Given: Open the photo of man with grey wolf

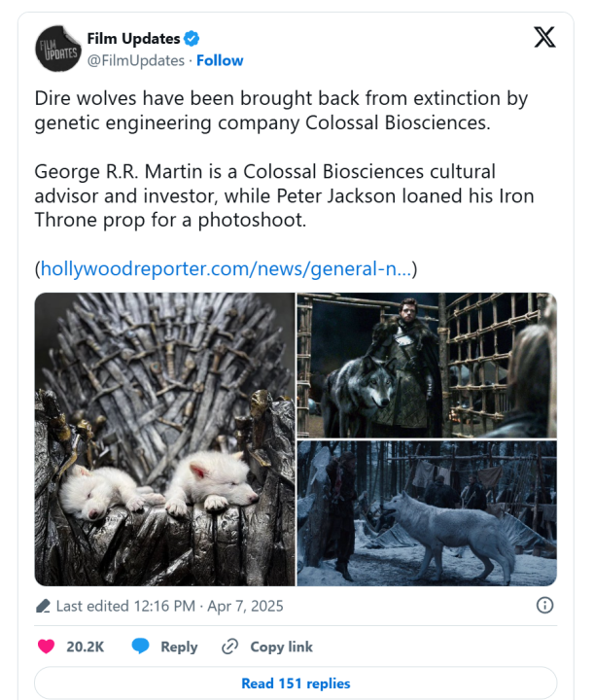Looking at the screenshot, I should [x=427, y=365].
